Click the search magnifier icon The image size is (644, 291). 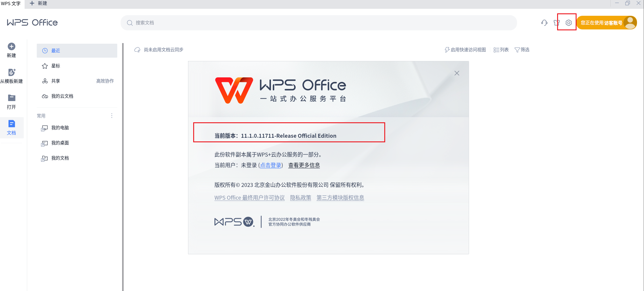pyautogui.click(x=130, y=23)
